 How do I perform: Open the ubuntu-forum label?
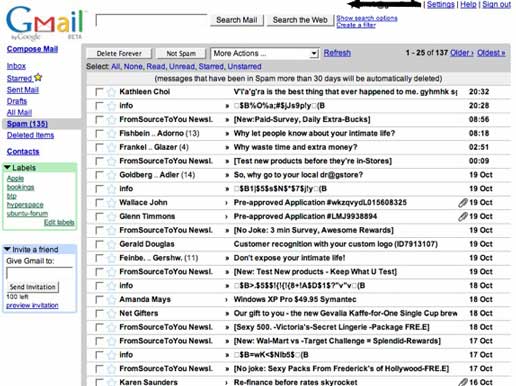coord(27,213)
